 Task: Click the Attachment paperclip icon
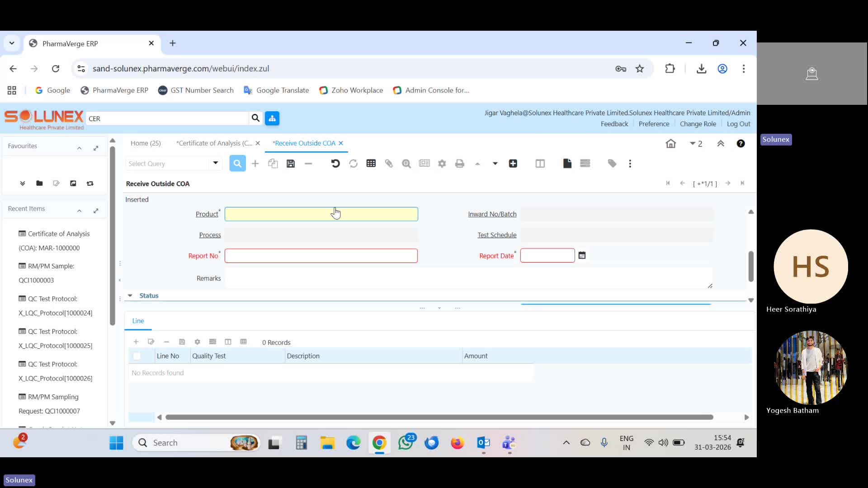point(389,164)
